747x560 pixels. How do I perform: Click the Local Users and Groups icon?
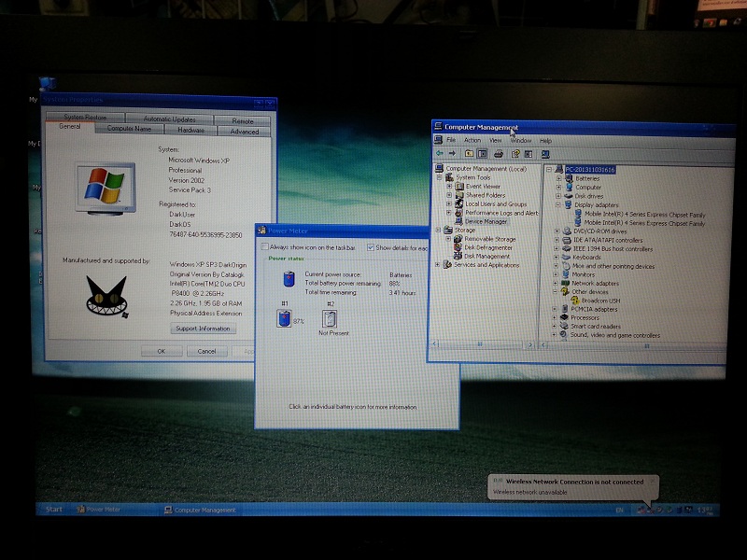(x=458, y=203)
